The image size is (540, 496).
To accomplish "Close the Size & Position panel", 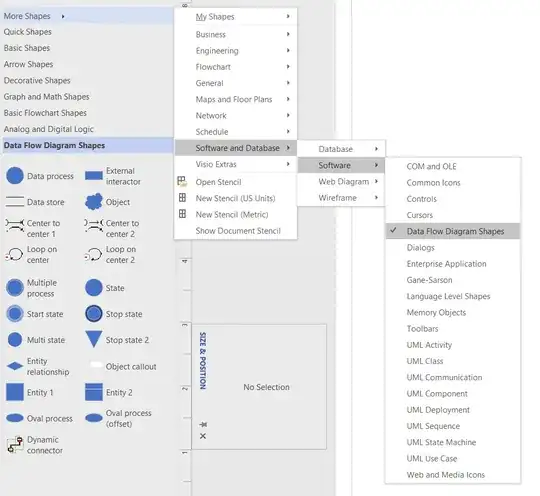I will [x=203, y=436].
